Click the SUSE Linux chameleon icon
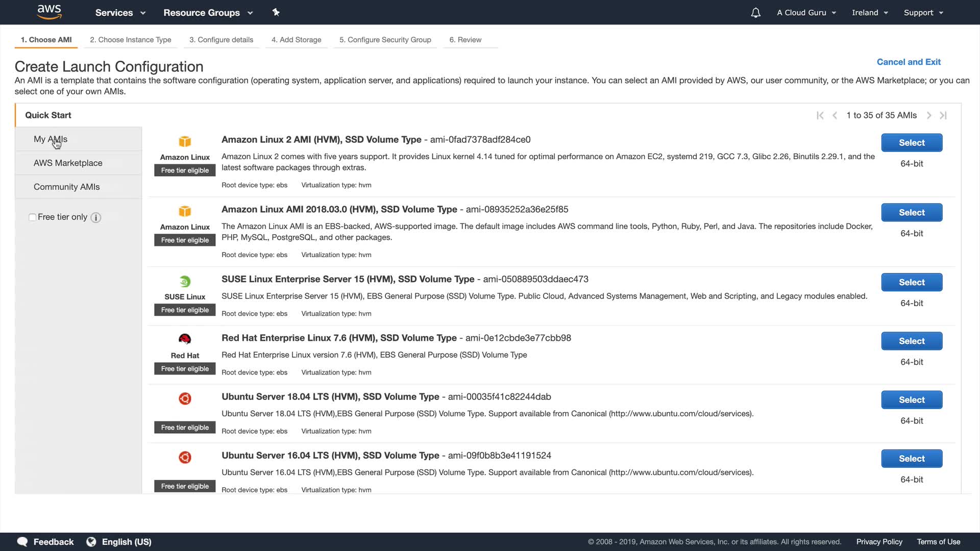The image size is (980, 551). click(x=185, y=281)
